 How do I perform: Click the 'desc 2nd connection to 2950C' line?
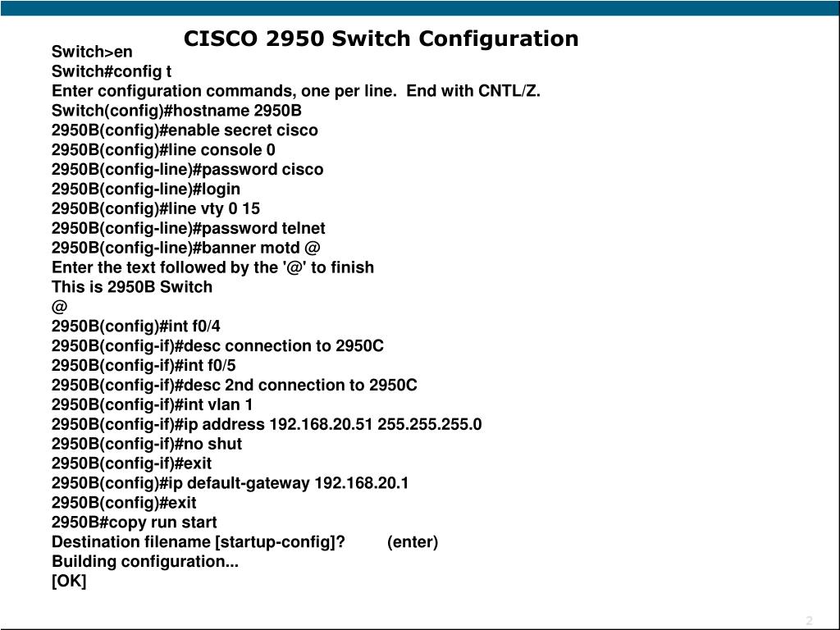pyautogui.click(x=234, y=386)
